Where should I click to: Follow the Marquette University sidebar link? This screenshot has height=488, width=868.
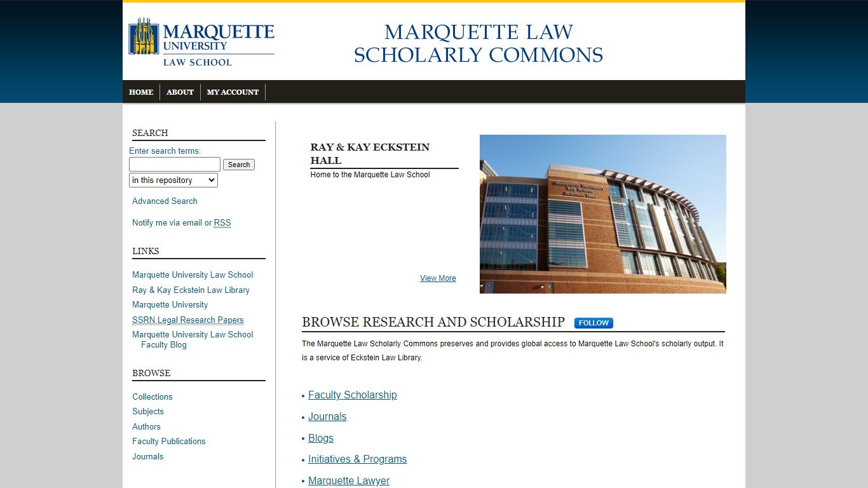[x=170, y=305]
